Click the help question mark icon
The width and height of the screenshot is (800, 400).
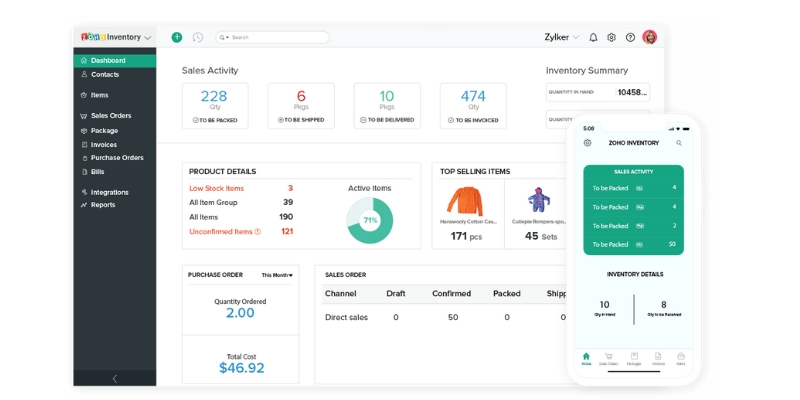630,37
